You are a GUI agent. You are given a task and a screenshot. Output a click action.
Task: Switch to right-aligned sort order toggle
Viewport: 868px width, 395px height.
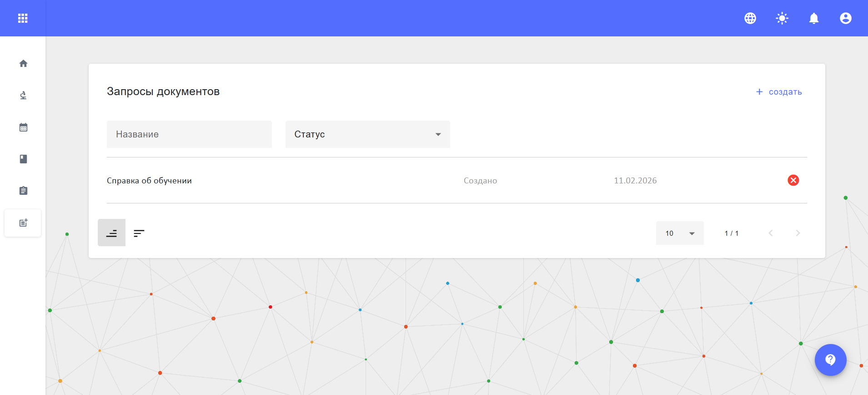(x=111, y=233)
